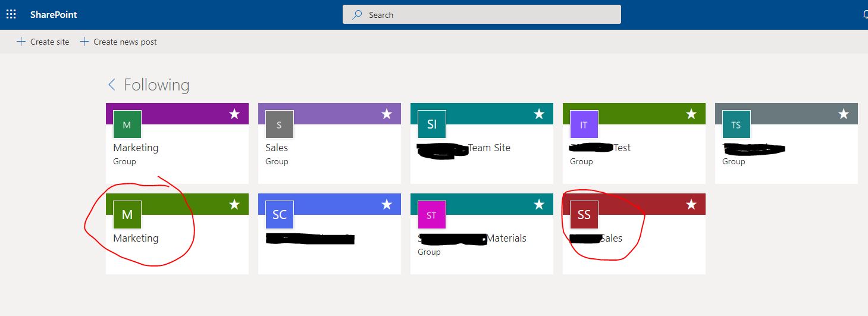Unfollow the Marketing Group site star

click(234, 114)
